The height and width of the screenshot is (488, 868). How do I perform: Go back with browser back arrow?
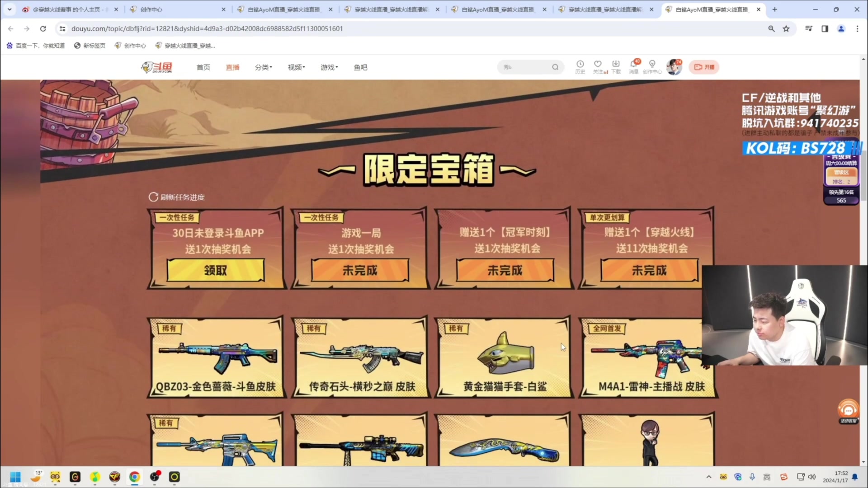point(10,28)
